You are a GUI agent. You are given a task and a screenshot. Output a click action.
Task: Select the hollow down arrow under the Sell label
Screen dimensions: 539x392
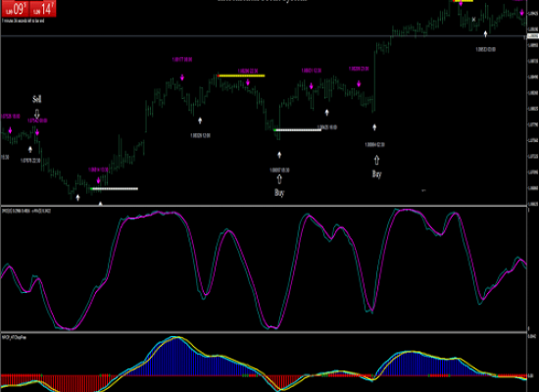37,114
